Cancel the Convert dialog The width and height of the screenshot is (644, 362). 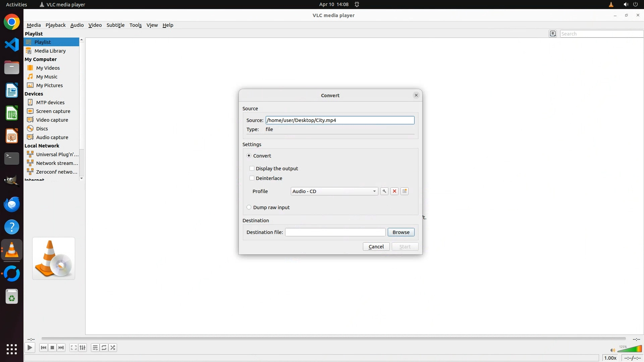pyautogui.click(x=376, y=246)
